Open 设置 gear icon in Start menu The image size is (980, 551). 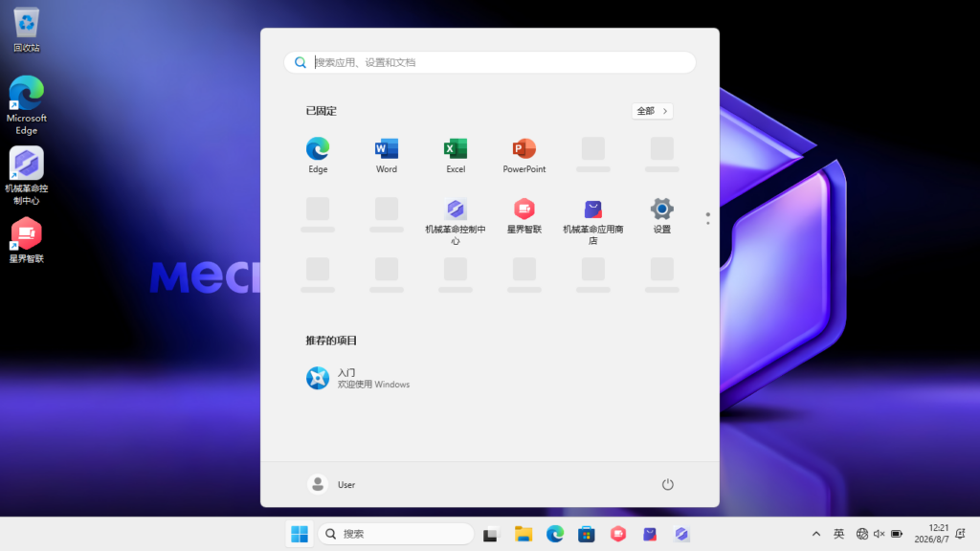(661, 216)
